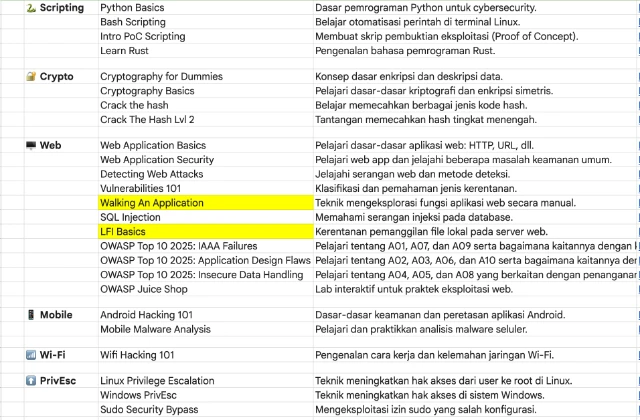Select the highlighted Walking An Application cell
The width and height of the screenshot is (640, 420).
[206, 203]
